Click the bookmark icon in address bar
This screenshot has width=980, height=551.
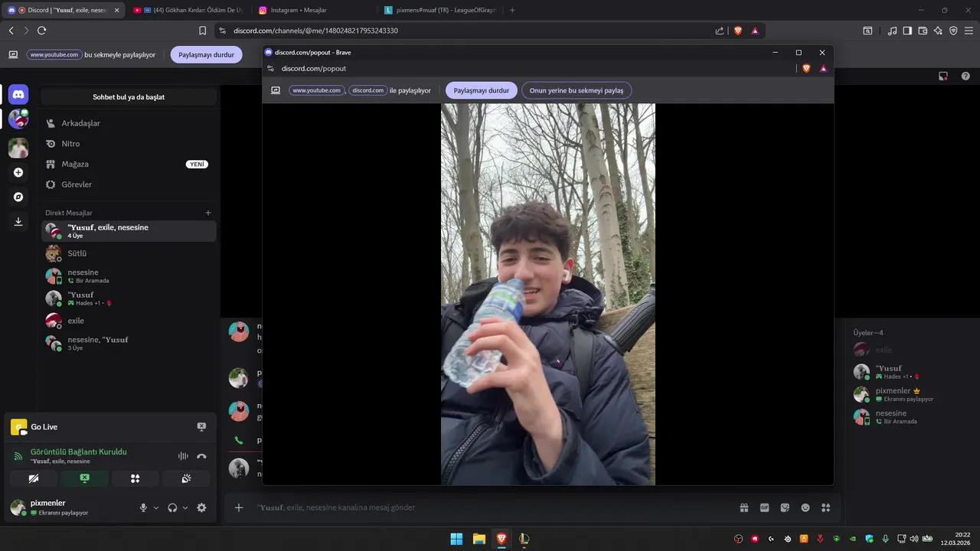pos(202,31)
